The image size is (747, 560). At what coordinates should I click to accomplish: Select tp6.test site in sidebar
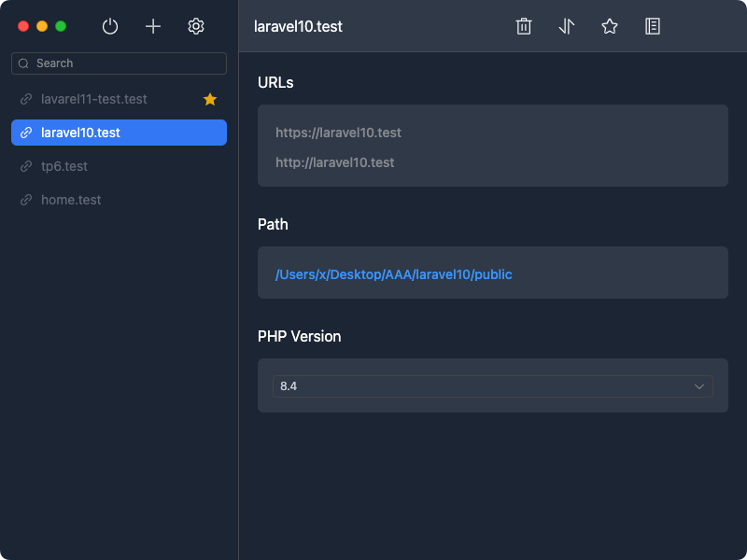pos(64,166)
